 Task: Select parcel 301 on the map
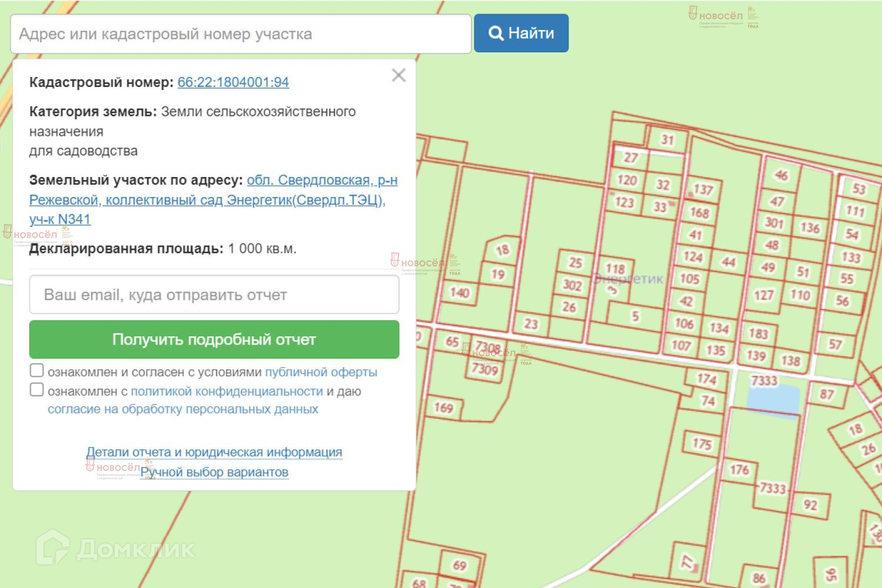(x=774, y=223)
